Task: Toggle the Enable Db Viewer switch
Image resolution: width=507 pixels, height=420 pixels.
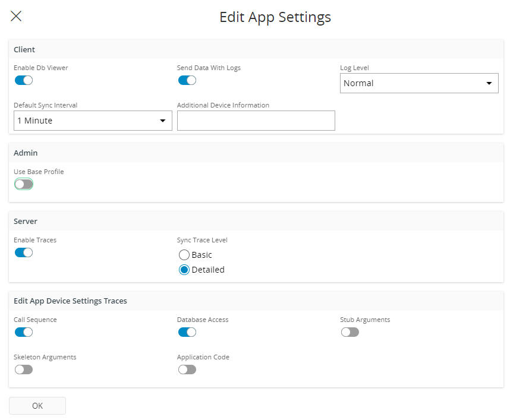Action: click(24, 80)
